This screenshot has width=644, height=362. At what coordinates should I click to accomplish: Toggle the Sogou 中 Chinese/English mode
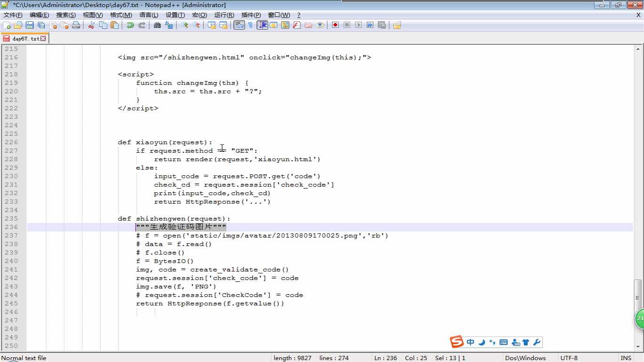(471, 342)
